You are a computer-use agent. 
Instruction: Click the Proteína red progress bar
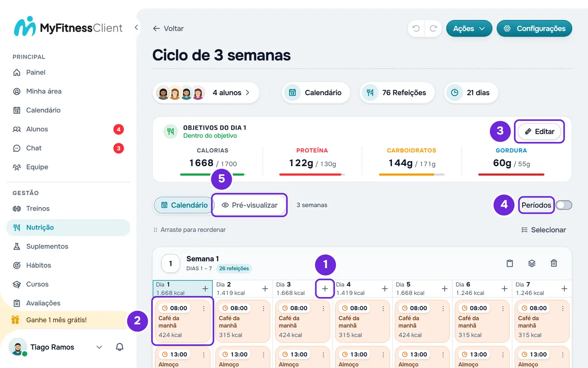[x=312, y=174]
